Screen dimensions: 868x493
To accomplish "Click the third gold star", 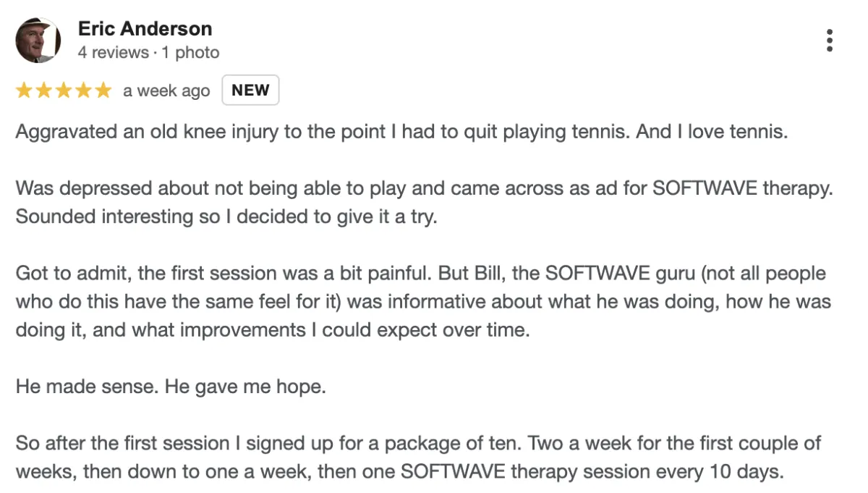I will coord(64,90).
